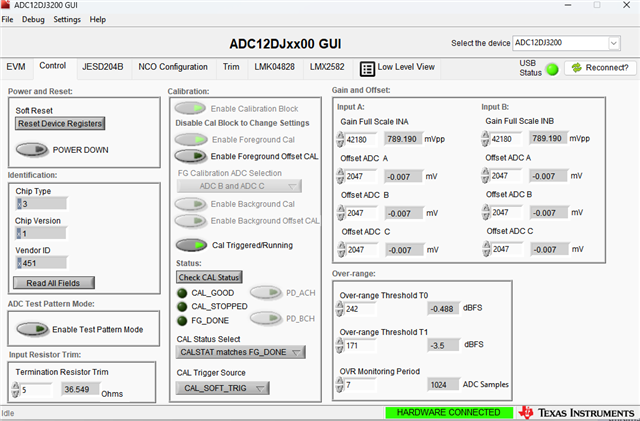The image size is (640, 421).
Task: Click the green USB Status indicator
Action: (x=552, y=69)
